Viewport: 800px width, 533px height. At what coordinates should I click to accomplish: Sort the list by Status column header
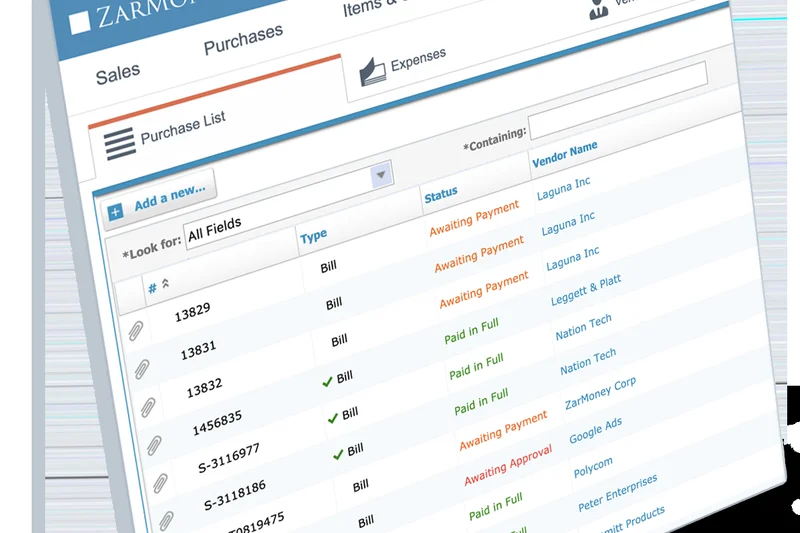pos(441,192)
